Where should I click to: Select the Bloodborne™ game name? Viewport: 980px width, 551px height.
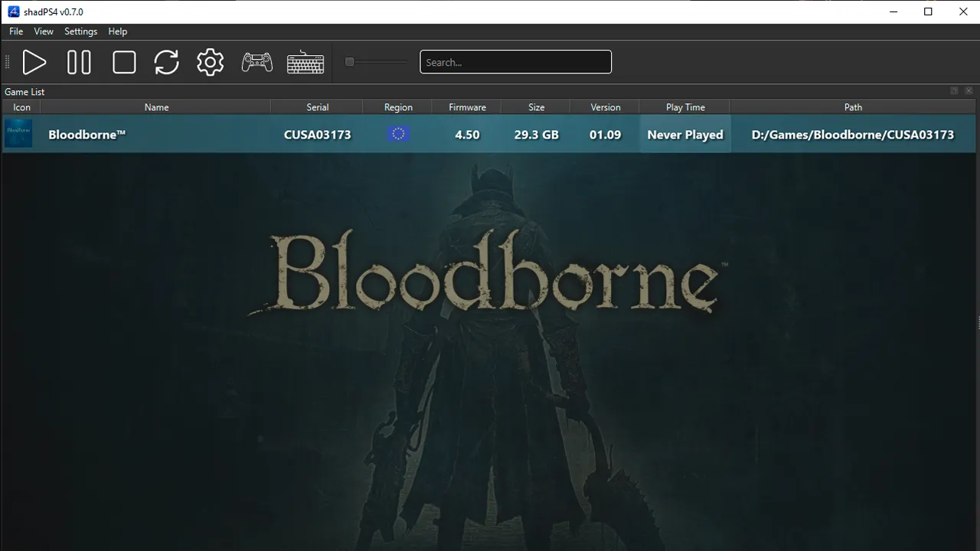87,135
